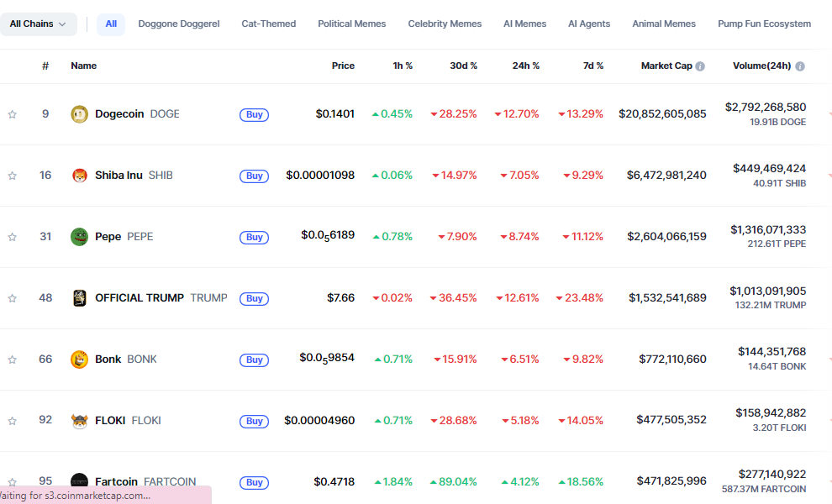The image size is (832, 504).
Task: Switch to Cat-Themed tab
Action: click(268, 24)
